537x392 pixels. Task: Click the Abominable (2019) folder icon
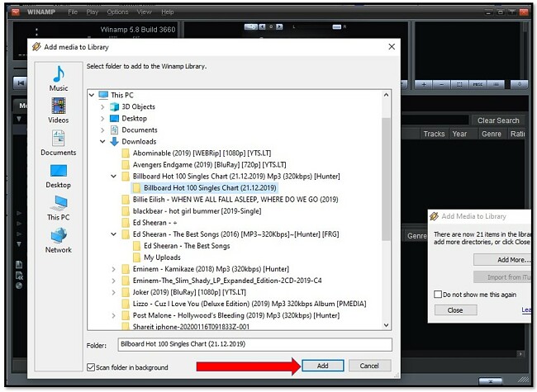coord(126,153)
